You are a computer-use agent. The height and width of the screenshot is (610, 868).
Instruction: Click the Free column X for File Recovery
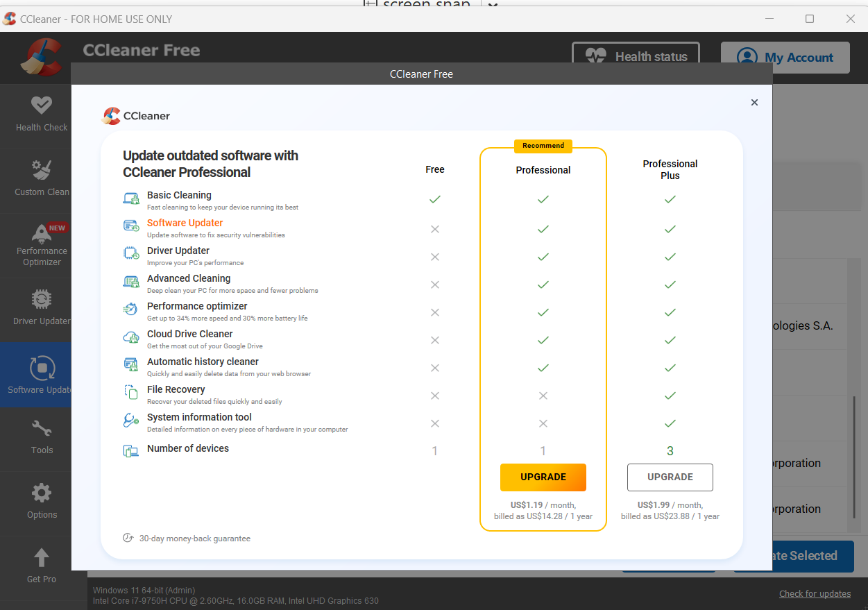click(x=435, y=396)
